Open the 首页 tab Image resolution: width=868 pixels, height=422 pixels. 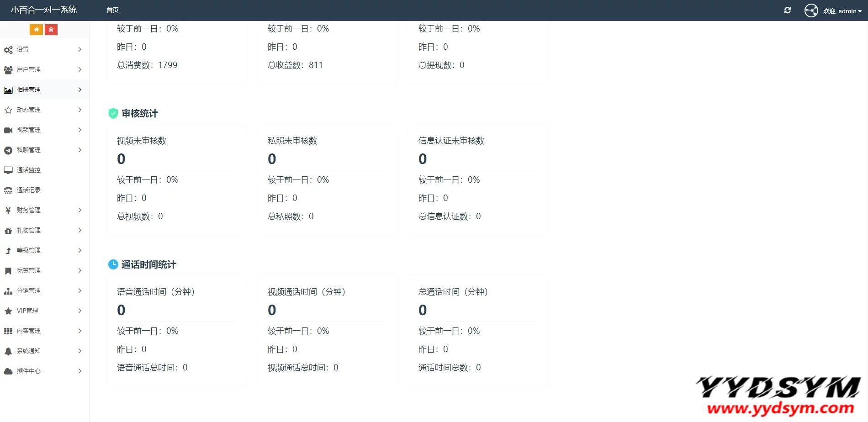pos(112,10)
